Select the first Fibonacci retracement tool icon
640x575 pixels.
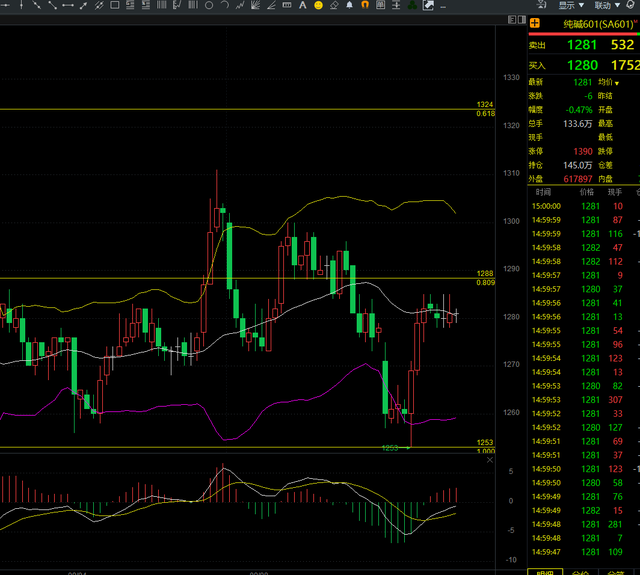tap(130, 5)
